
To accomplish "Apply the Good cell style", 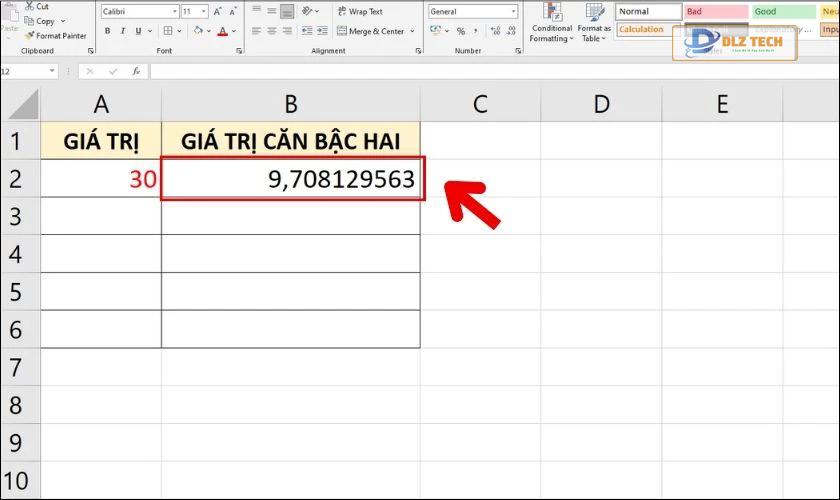I will (x=784, y=11).
